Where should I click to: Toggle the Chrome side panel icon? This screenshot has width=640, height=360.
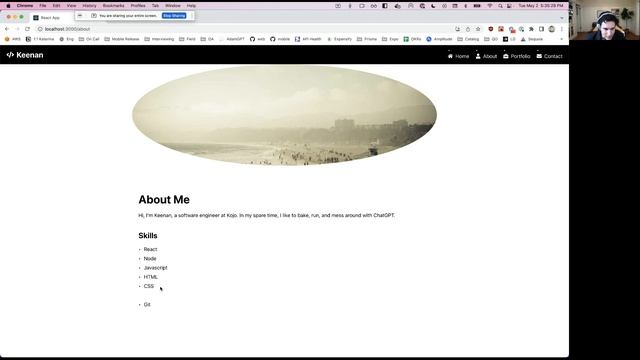click(542, 29)
